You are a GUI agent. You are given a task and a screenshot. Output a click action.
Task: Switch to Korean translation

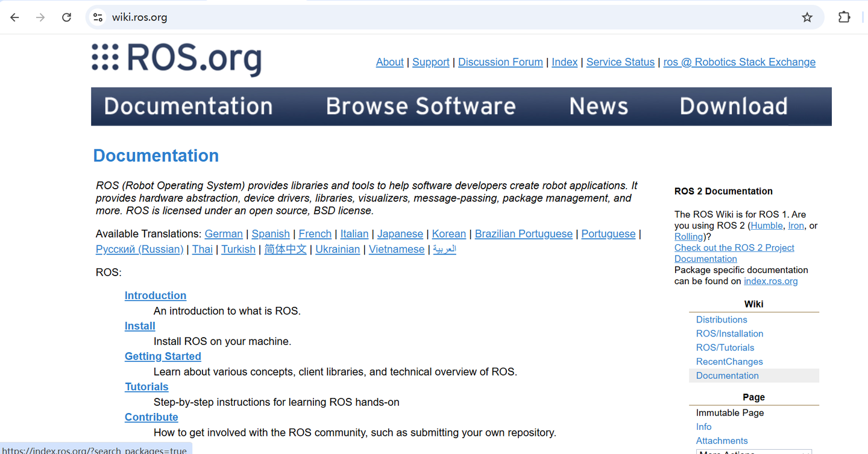[449, 234]
